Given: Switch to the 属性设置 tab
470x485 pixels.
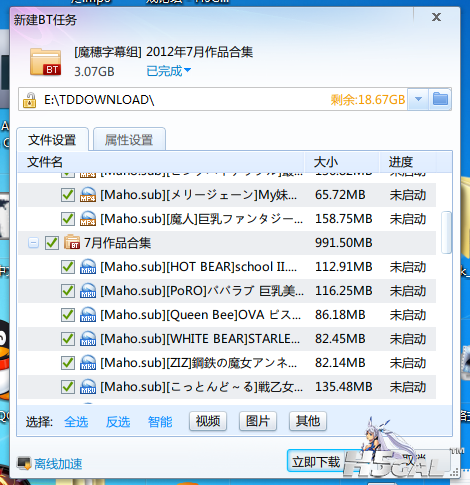Looking at the screenshot, I should [129, 140].
